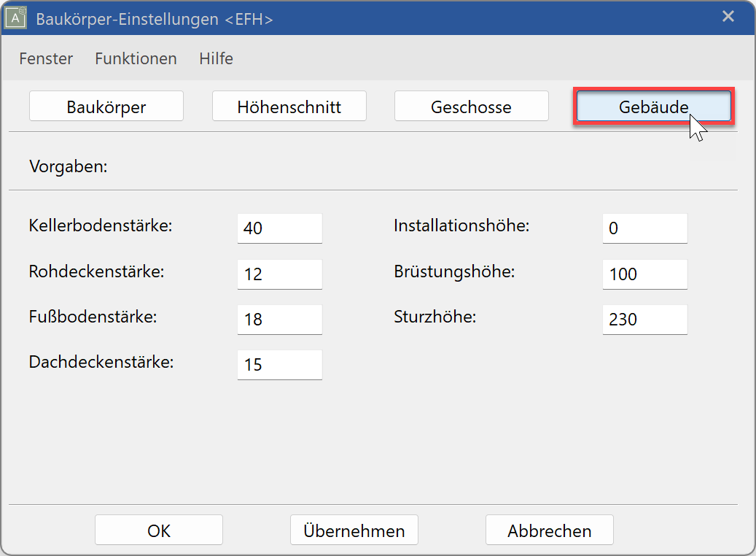Cancel using the Abbrechen button
Screen dimensions: 756x556
[549, 530]
